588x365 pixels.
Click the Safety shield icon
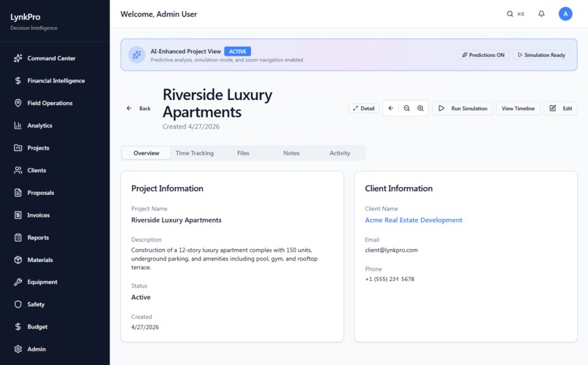point(18,304)
